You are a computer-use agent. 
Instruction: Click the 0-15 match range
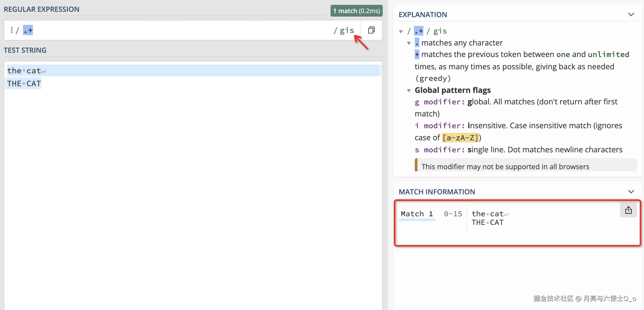click(453, 214)
